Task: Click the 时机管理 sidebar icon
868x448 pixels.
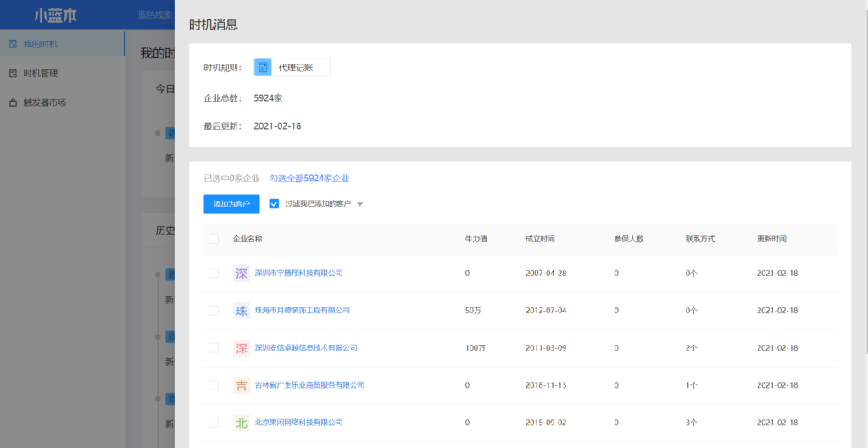Action: tap(13, 74)
